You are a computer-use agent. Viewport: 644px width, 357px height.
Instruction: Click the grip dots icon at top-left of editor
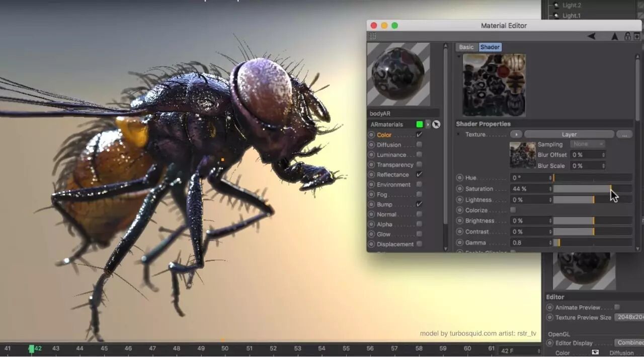point(372,36)
